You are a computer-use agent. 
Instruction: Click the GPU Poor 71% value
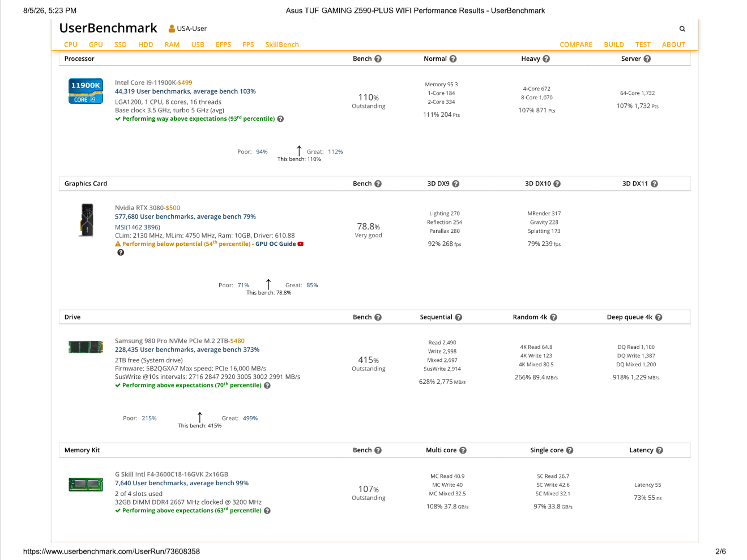243,285
